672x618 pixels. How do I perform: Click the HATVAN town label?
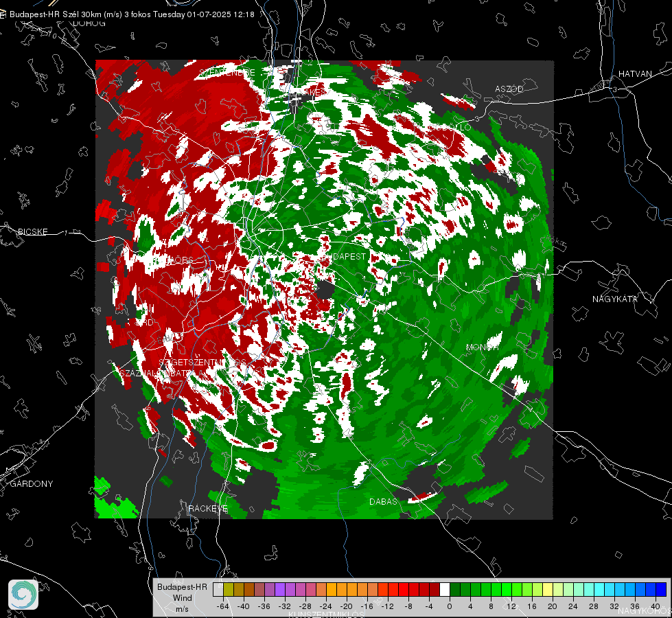click(635, 73)
